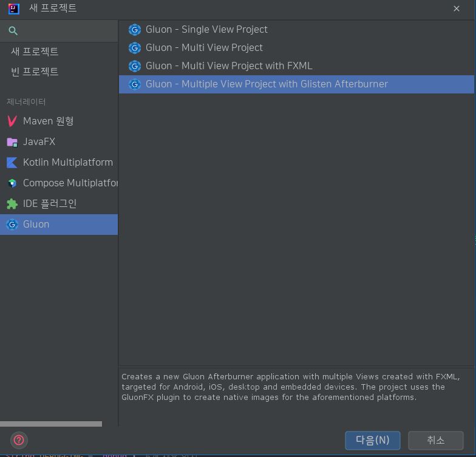Select Gluon - Single View Project template
This screenshot has width=476, height=457.
point(296,29)
